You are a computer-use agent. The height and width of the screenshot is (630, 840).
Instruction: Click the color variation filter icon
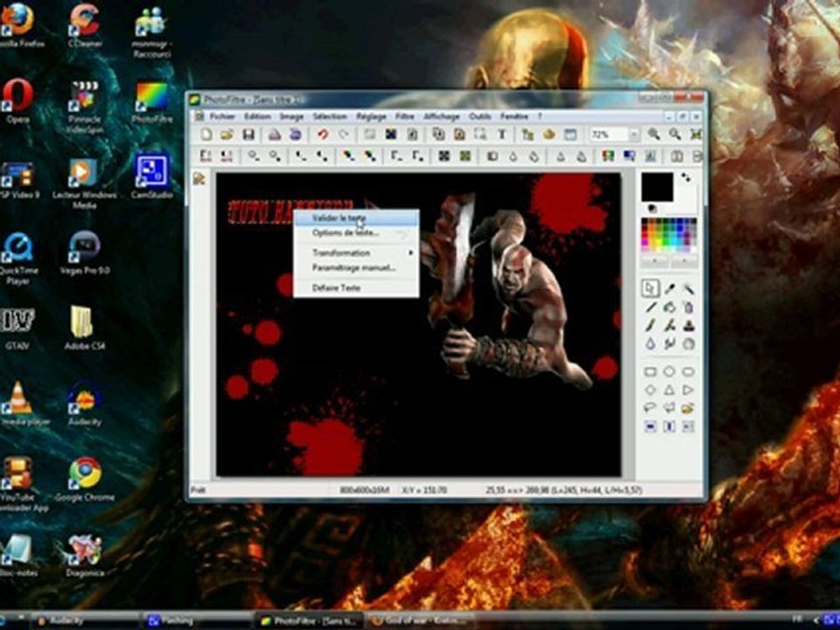[x=608, y=156]
